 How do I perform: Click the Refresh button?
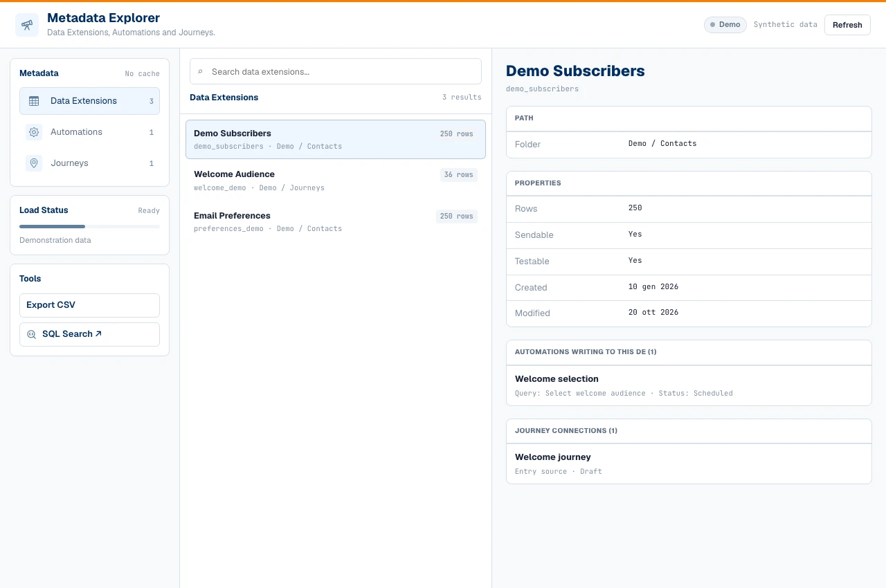pos(847,25)
